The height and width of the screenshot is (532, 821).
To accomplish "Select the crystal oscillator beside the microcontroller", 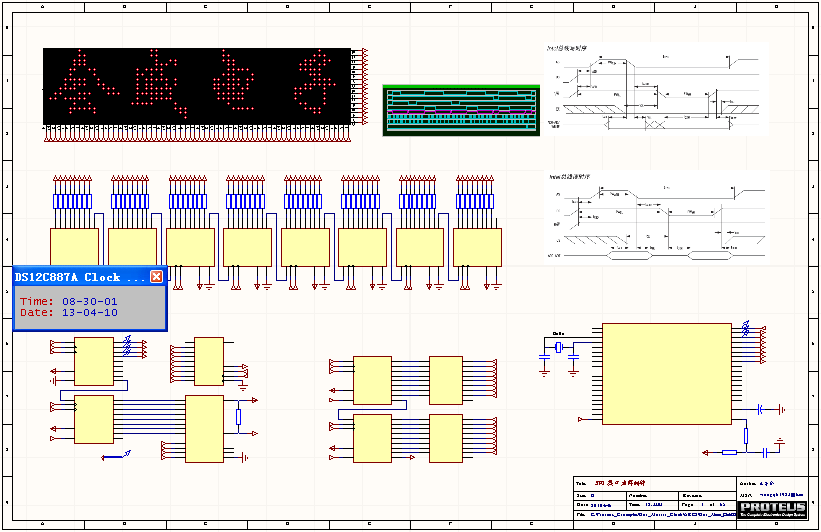I will click(559, 348).
